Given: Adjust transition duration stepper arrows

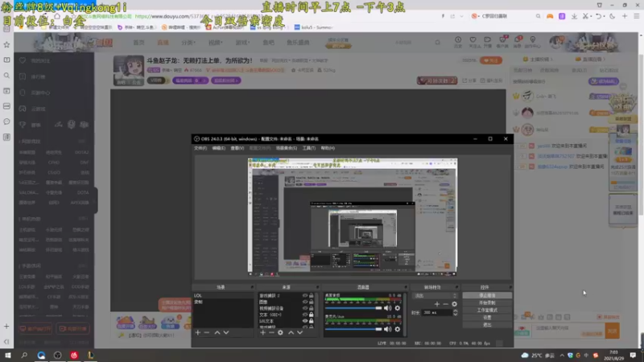Looking at the screenshot, I should pyautogui.click(x=455, y=312).
